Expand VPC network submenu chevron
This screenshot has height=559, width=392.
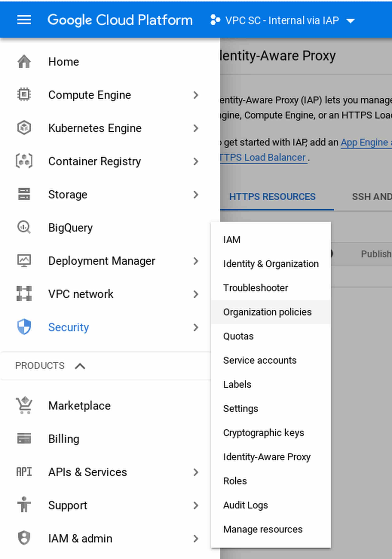(196, 294)
